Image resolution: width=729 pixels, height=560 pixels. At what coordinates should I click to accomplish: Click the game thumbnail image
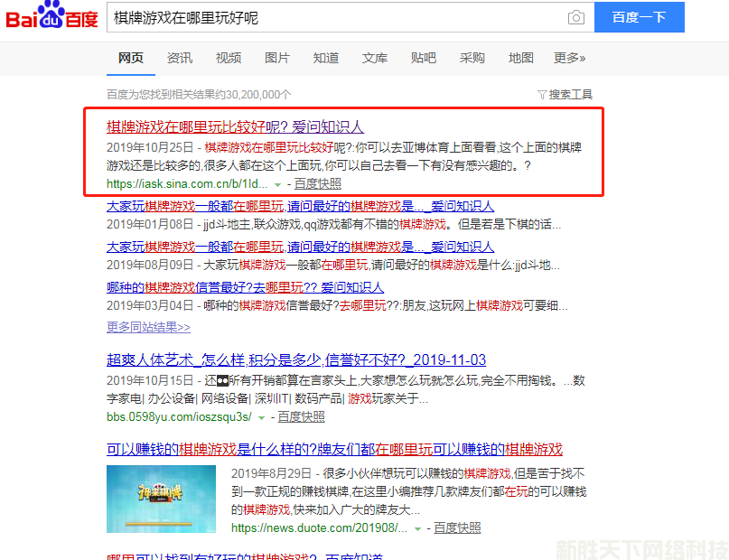coord(161,498)
